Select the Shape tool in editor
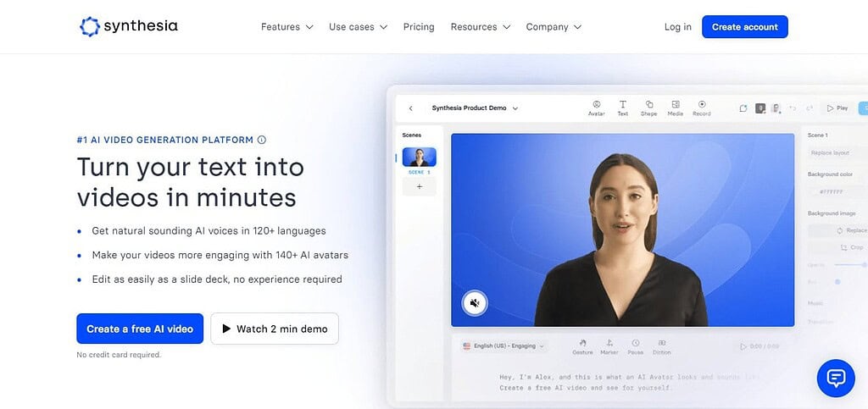The height and width of the screenshot is (409, 868). (648, 108)
